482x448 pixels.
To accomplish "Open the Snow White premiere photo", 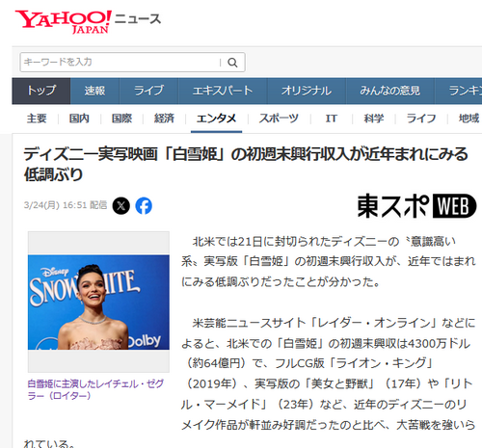I will (98, 302).
